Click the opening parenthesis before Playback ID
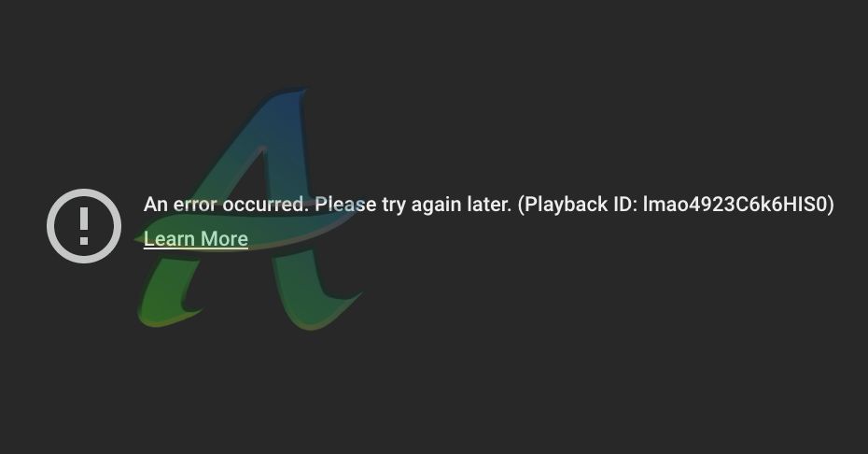The height and width of the screenshot is (454, 868). tap(521, 205)
